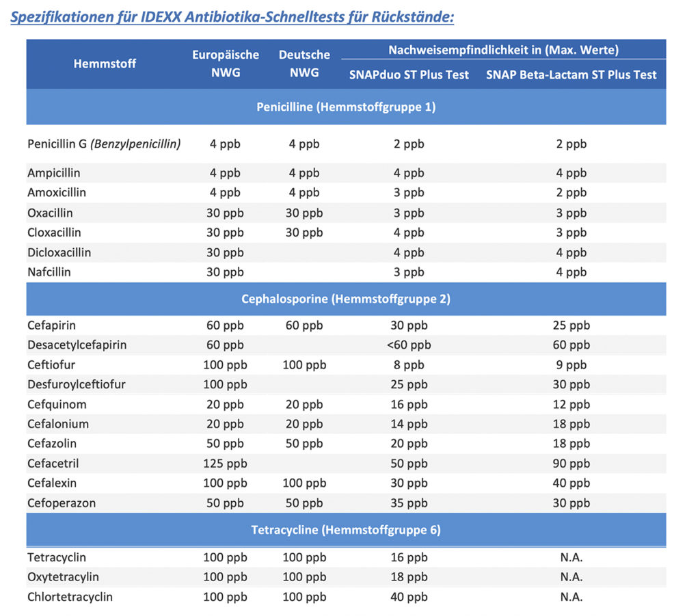Click Ceftiofur's SNAPduo value '8 ppb'

[x=409, y=364]
